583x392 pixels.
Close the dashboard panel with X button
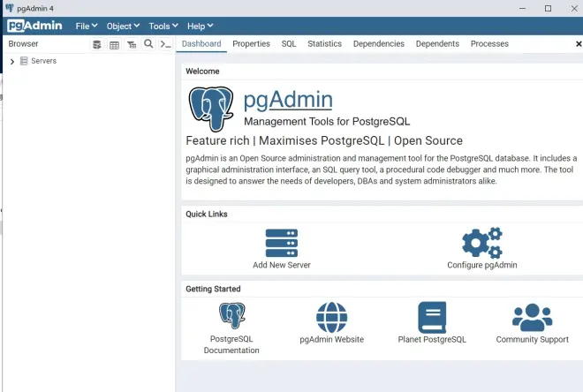(579, 44)
